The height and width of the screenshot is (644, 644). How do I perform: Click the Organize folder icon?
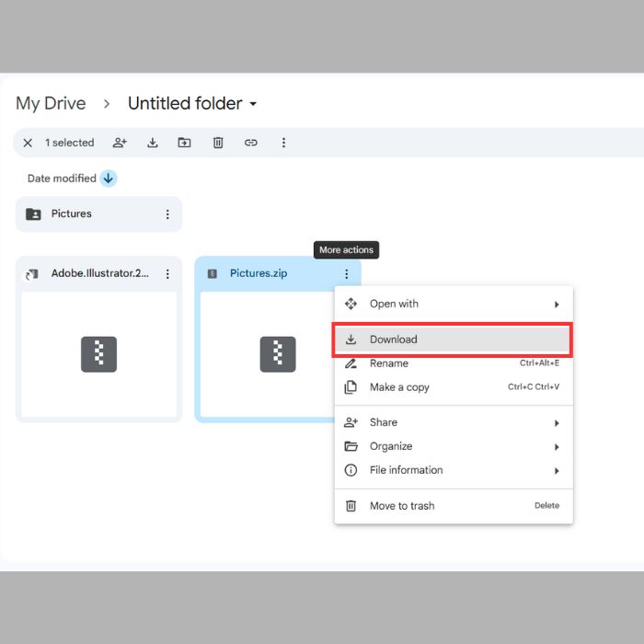[351, 446]
